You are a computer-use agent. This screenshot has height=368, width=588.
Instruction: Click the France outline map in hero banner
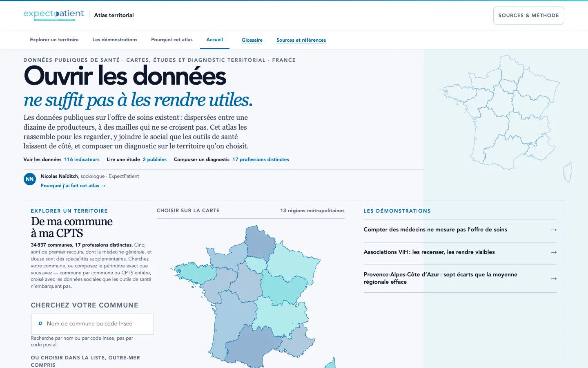coord(506,119)
